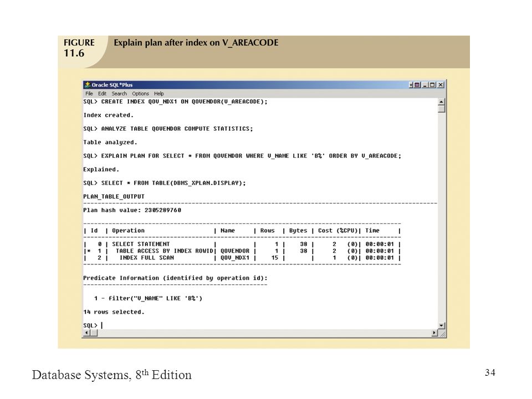532x399 pixels.
Task: Click the TABLE ACCESS BY INDEX ROWID row
Action: pyautogui.click(x=242, y=250)
